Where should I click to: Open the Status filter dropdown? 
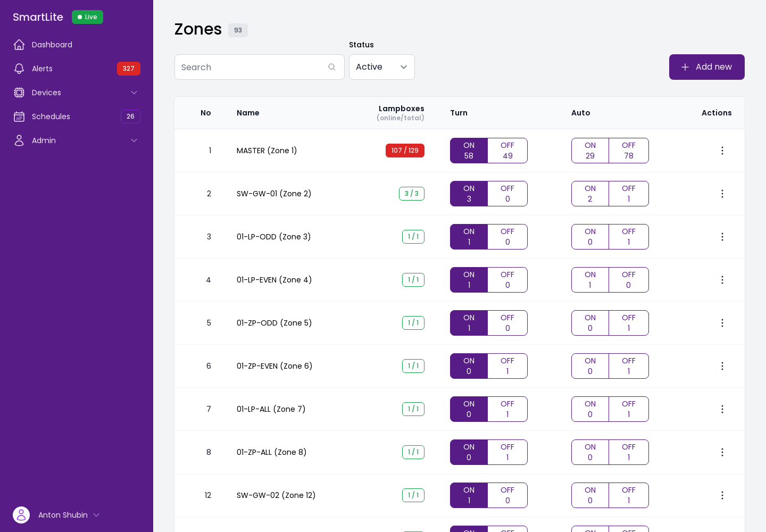click(382, 67)
